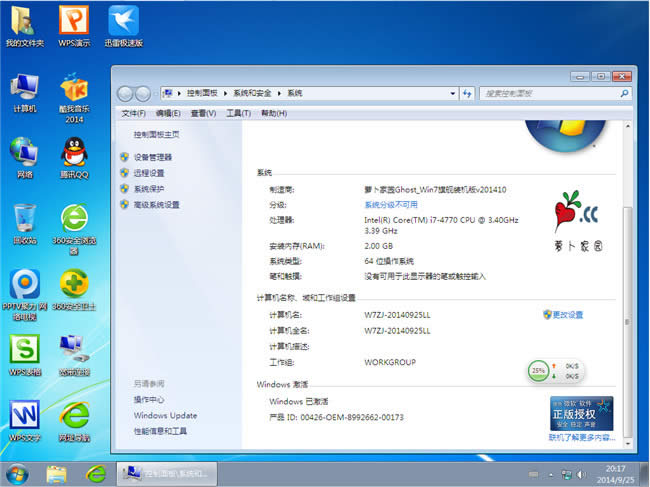Open the 工具(T) menu

click(238, 113)
